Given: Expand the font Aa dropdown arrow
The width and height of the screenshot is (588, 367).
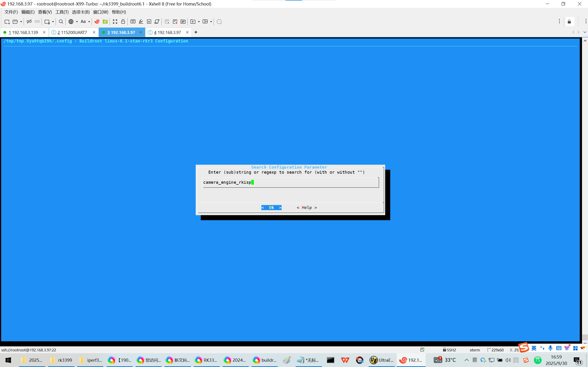Looking at the screenshot, I should pyautogui.click(x=89, y=22).
